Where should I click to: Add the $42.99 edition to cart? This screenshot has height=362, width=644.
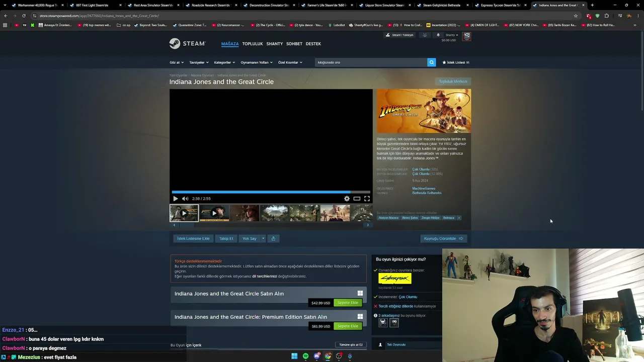click(x=348, y=303)
